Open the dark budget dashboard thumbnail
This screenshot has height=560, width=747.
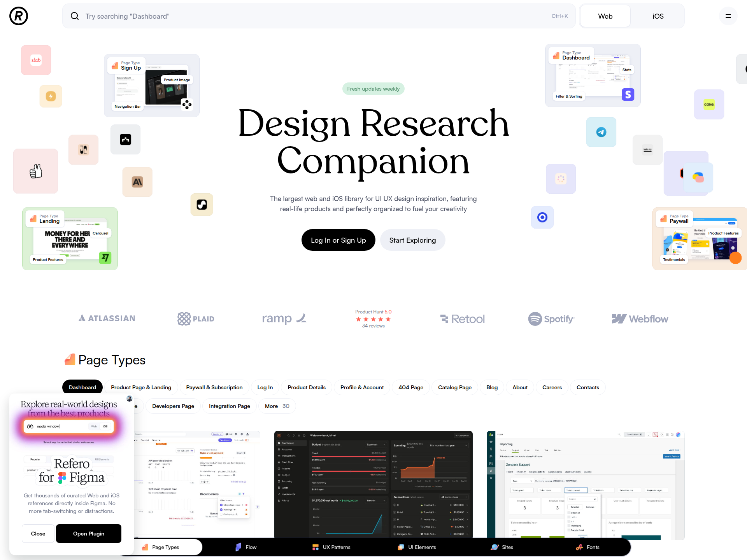[373, 484]
